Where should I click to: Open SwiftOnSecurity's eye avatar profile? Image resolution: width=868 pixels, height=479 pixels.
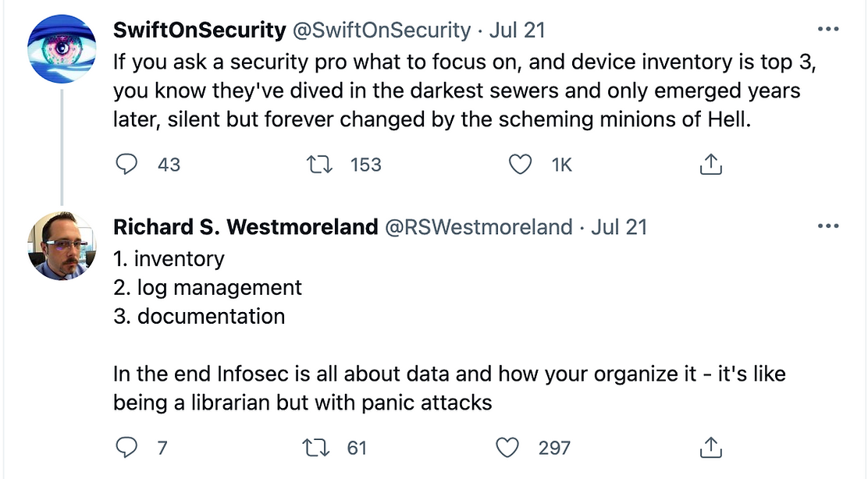pos(62,48)
